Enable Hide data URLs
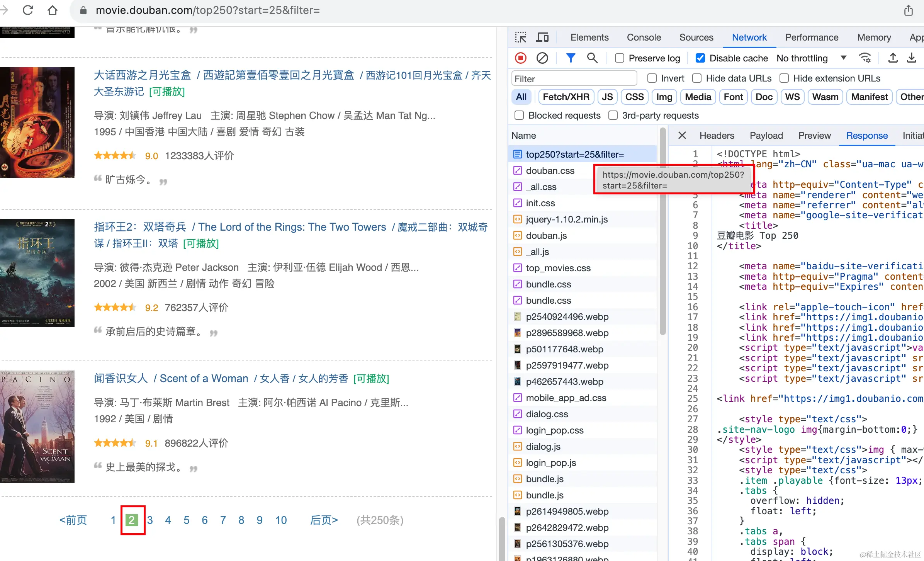 point(697,78)
